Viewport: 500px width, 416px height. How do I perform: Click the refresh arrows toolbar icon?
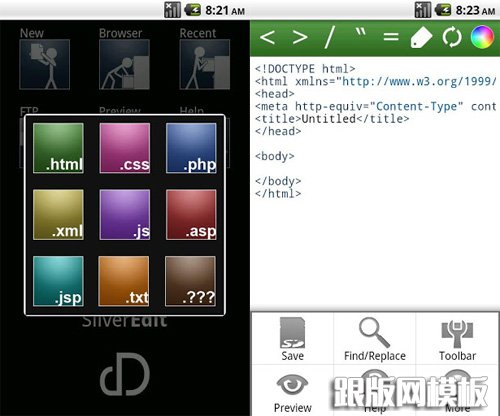452,37
